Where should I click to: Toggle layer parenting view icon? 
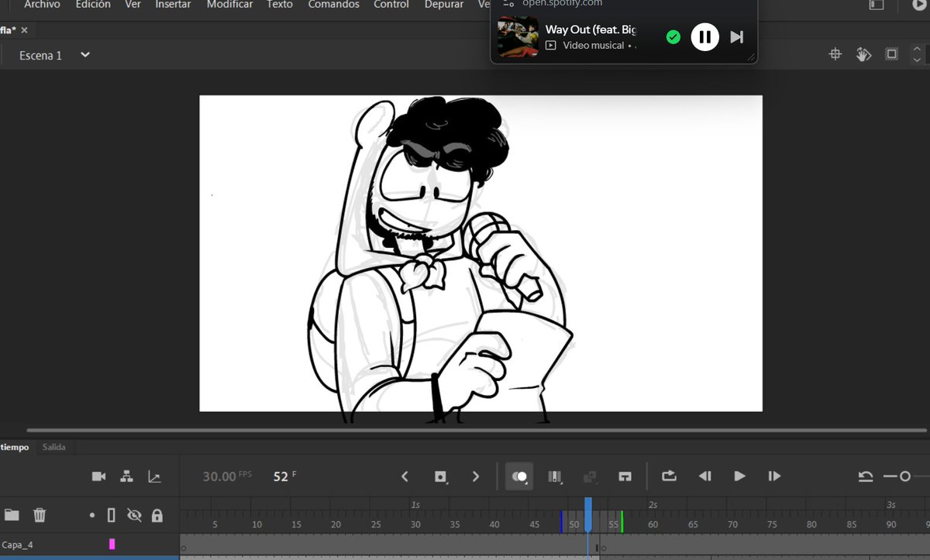126,476
